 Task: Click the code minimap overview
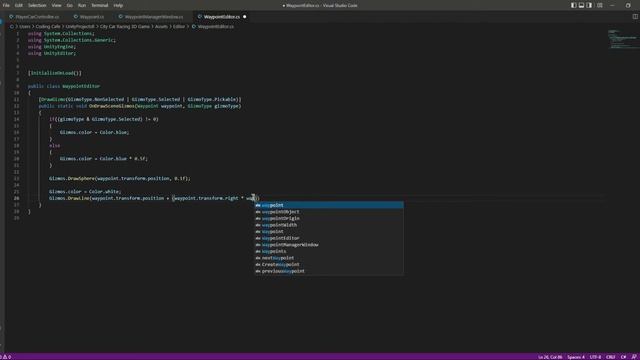coord(622,40)
